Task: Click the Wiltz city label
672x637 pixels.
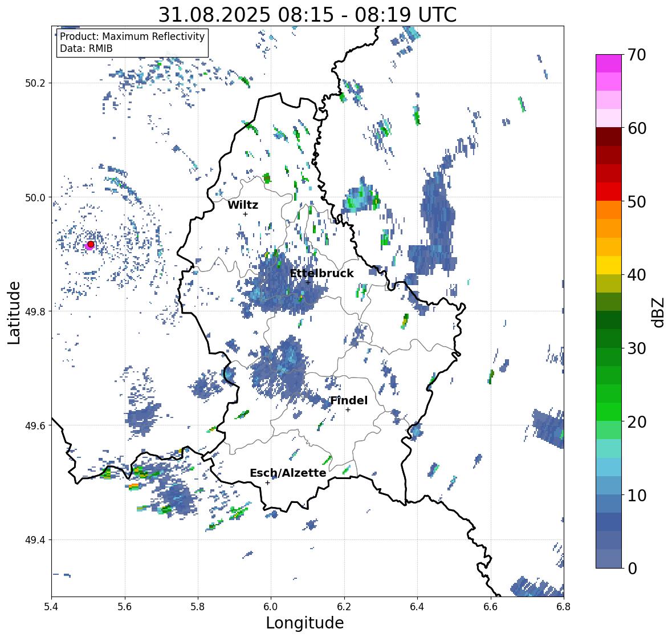Action: pyautogui.click(x=243, y=205)
